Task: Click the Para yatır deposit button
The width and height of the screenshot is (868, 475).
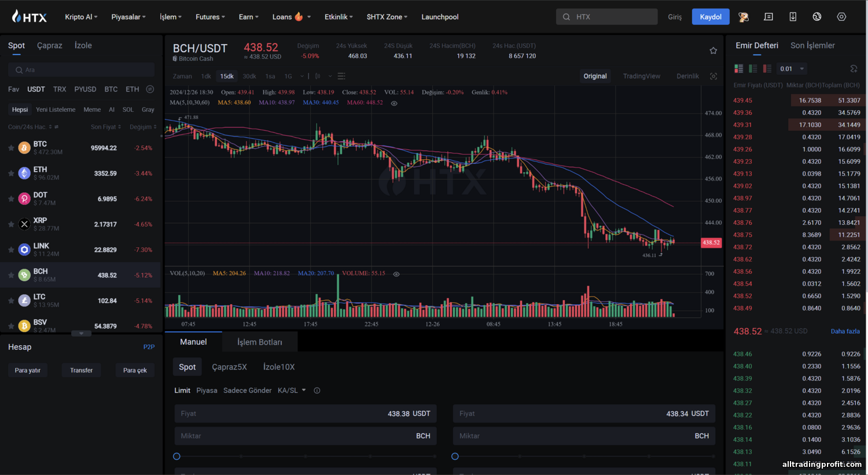Action: click(x=28, y=370)
